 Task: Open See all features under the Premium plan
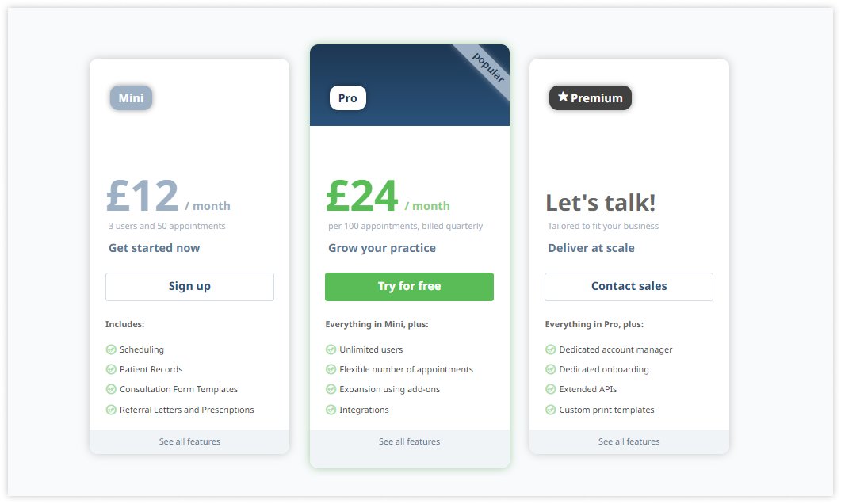tap(629, 441)
